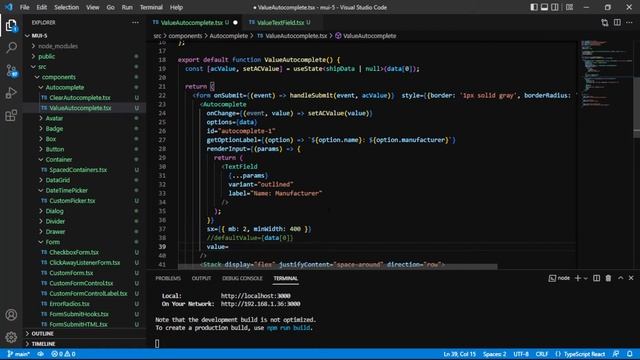
Task: Open SpacedContainers.tsx file
Action: [78, 170]
